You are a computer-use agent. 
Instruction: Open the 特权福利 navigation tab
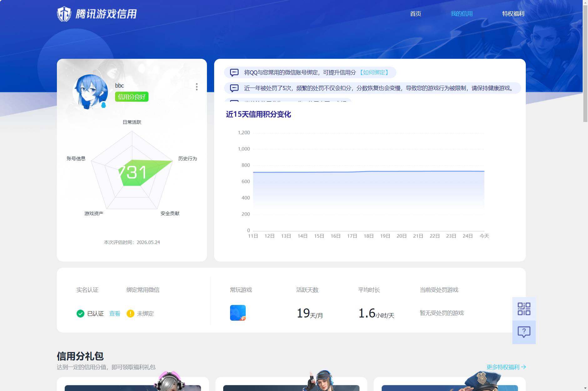tap(513, 14)
